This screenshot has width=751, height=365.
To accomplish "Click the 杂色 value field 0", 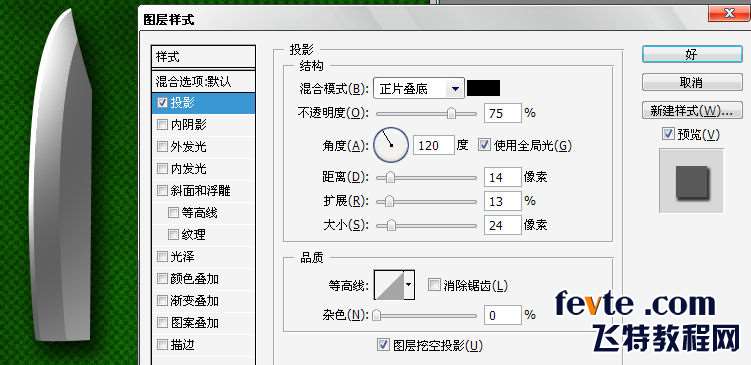I will click(x=502, y=315).
